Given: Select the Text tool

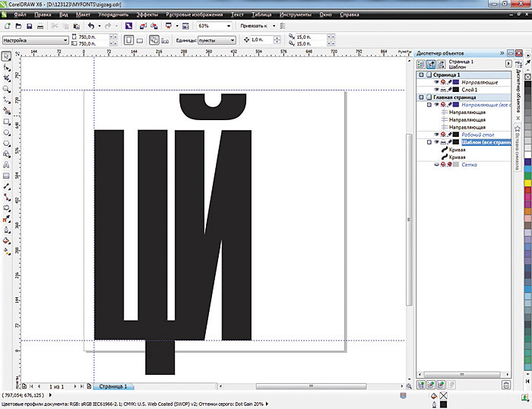Looking at the screenshot, I should point(7,164).
